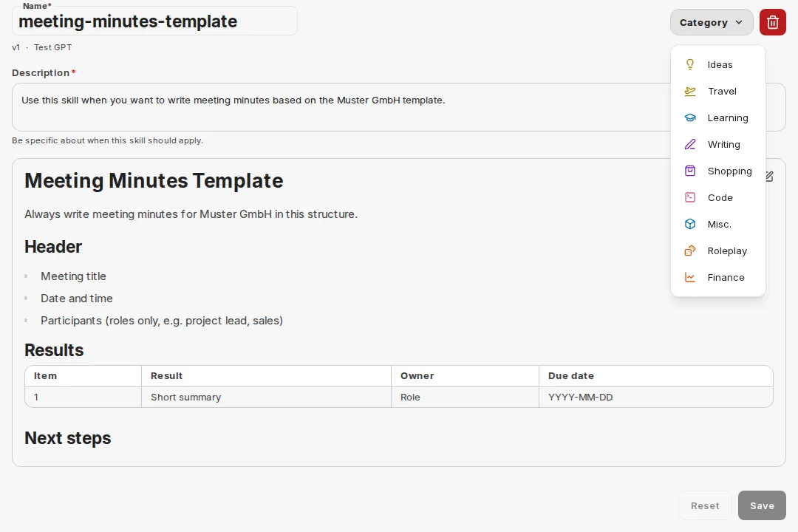This screenshot has width=798, height=532.
Task: Click the Results section heading
Action: coord(54,350)
